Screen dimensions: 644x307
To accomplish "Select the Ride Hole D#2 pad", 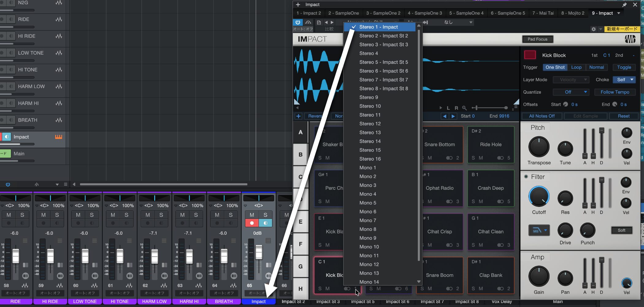I will coord(491,144).
